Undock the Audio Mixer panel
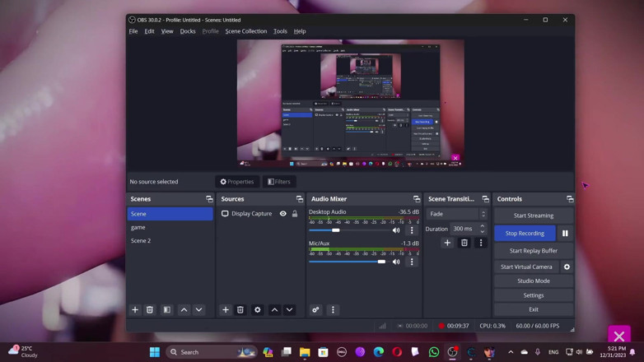Viewport: 644px width, 362px height. 417,199
